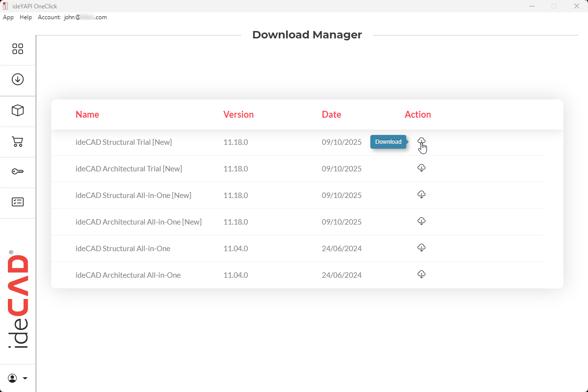
Task: Select 'ideCAD Structural All-in-One [New]' name
Action: pyautogui.click(x=133, y=196)
